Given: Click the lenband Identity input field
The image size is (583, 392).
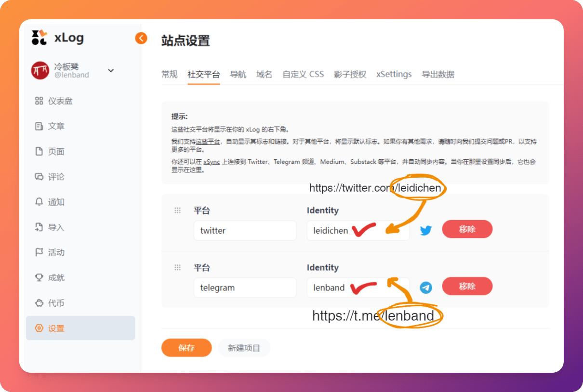Looking at the screenshot, I should coord(358,287).
